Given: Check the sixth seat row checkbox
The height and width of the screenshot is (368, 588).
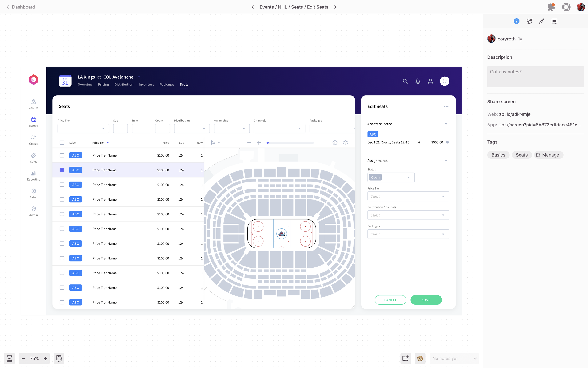Looking at the screenshot, I should pos(62,229).
